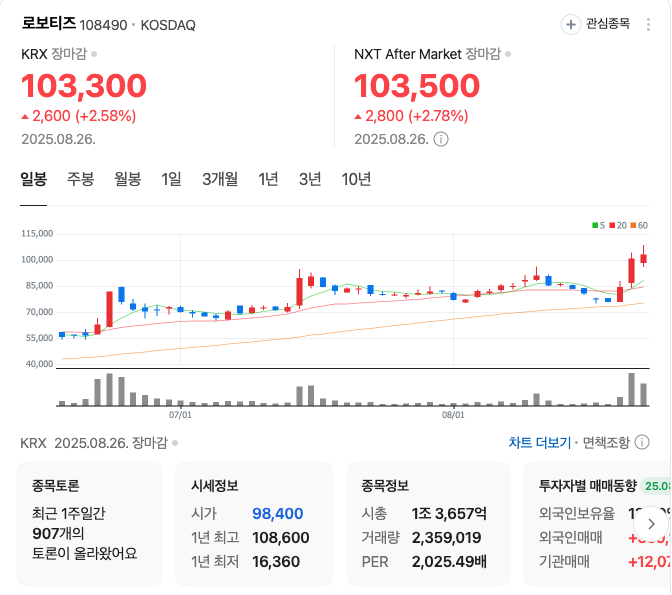Select the 일봉 daily chart tab

point(33,179)
